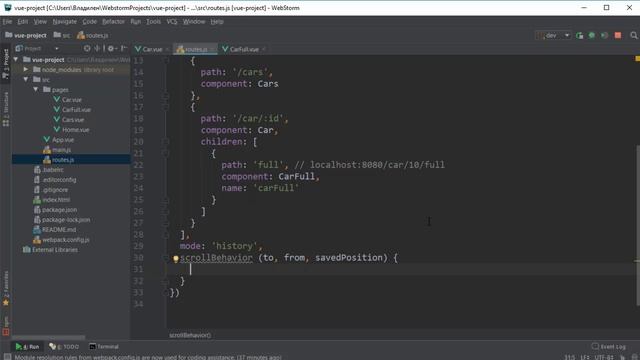Open the dev run configuration dropdown
Viewport: 640px width, 360px height.
click(554, 36)
